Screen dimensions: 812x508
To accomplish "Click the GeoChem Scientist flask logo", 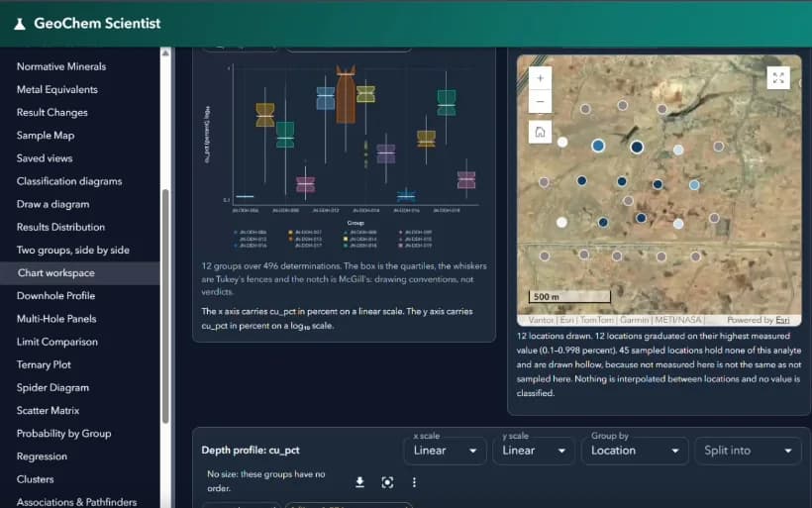I will tap(20, 24).
